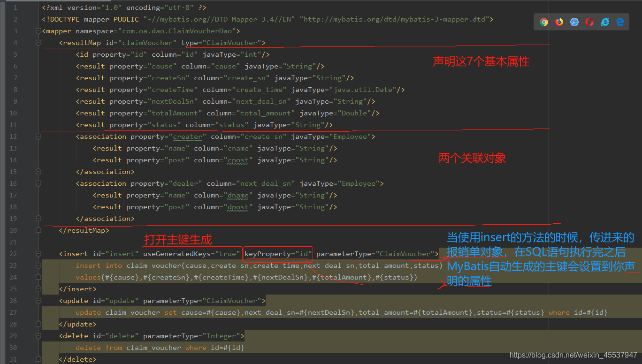Click fold end marker on line 15
This screenshot has height=364, width=642.
38,172
